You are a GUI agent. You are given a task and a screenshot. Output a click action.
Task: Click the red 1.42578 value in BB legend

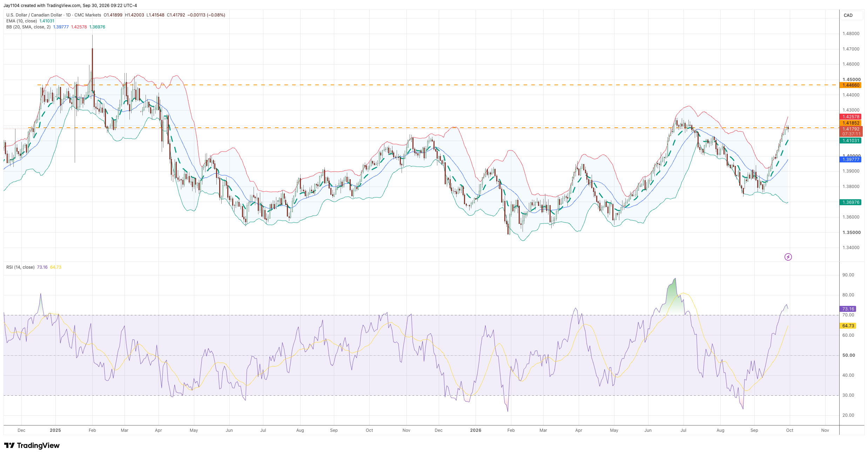click(x=79, y=27)
